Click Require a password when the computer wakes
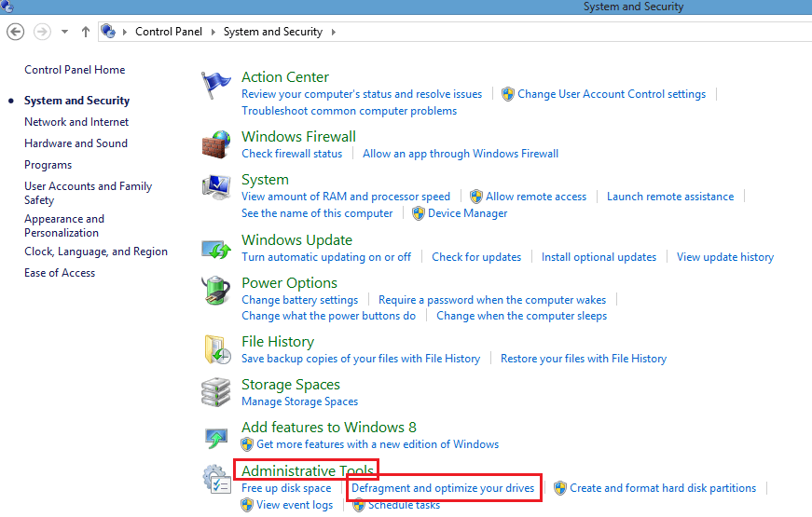 tap(492, 300)
